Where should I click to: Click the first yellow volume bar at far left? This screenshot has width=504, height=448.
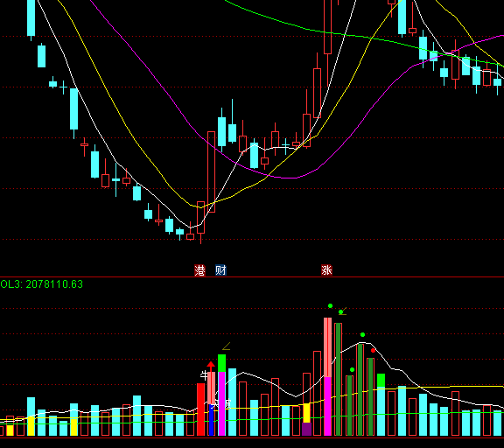coord(10,430)
